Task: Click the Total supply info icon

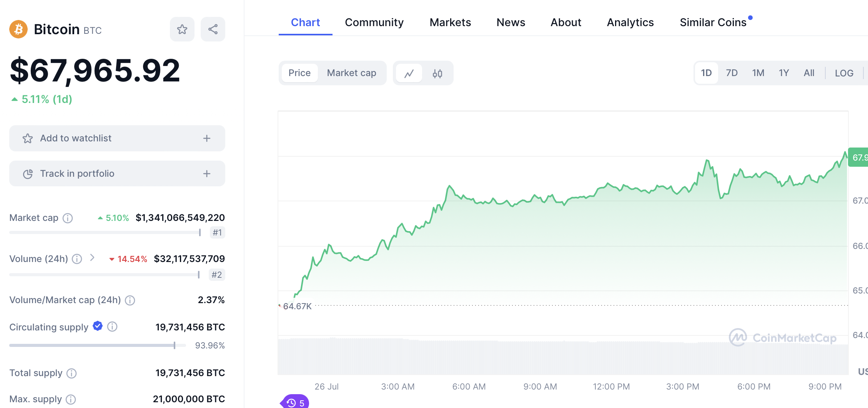Action: tap(72, 373)
